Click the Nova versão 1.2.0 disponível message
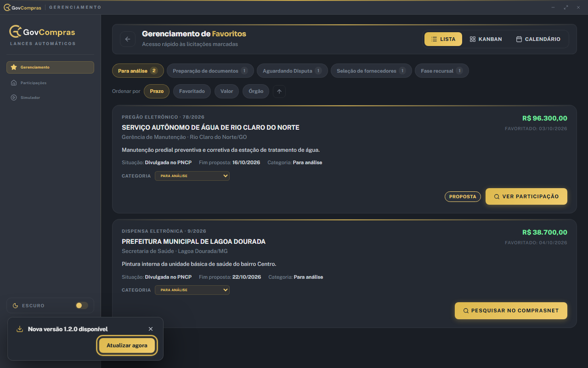588x368 pixels. [x=68, y=329]
